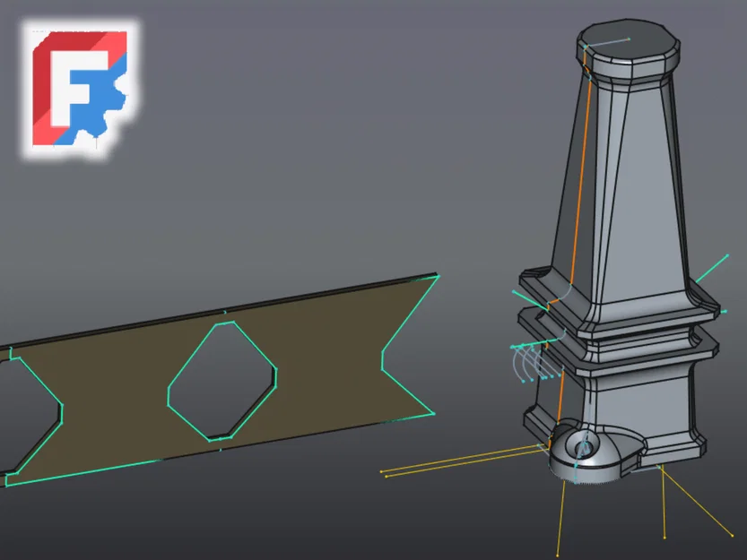Select the tall tapered column 3D model
The width and height of the screenshot is (747, 560).
pyautogui.click(x=620, y=252)
